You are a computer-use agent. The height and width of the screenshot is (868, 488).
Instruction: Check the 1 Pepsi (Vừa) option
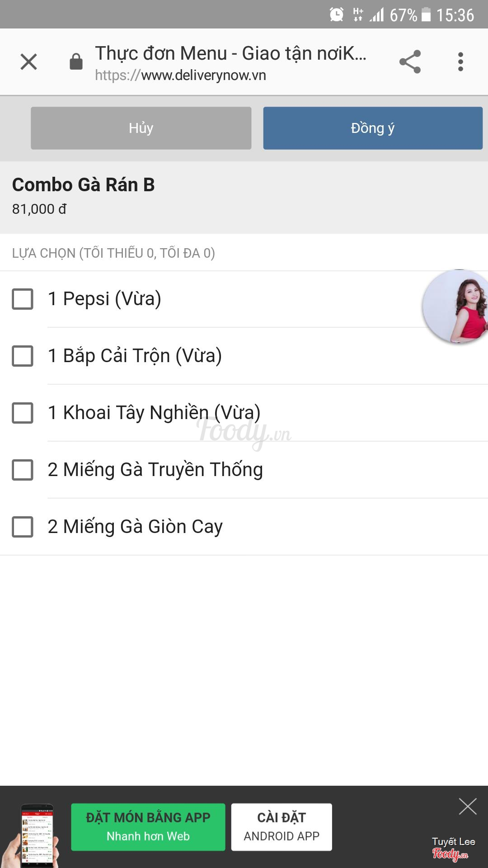pos(23,299)
